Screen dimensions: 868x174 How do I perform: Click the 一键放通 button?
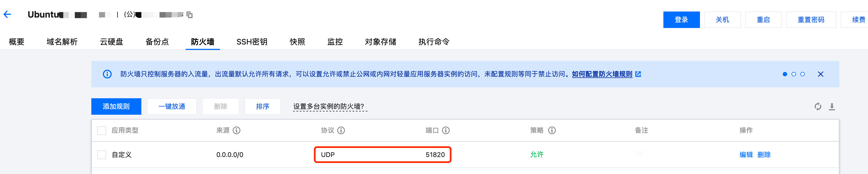click(x=172, y=106)
